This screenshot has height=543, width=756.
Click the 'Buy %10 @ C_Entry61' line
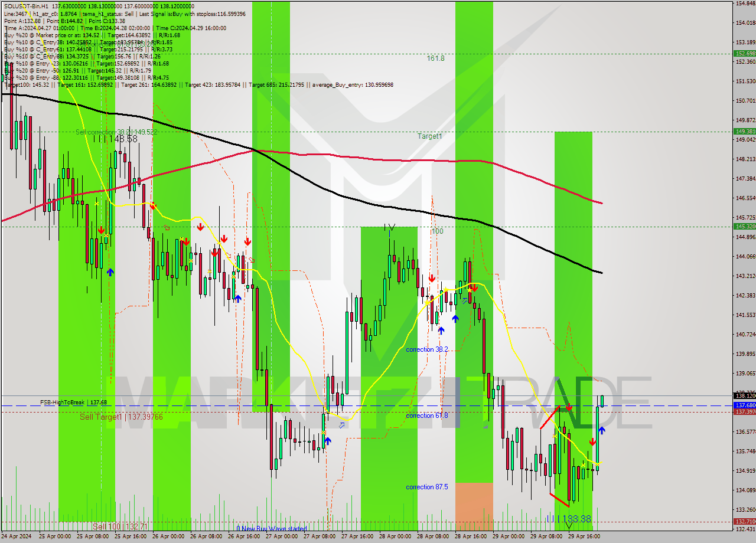click(88, 49)
